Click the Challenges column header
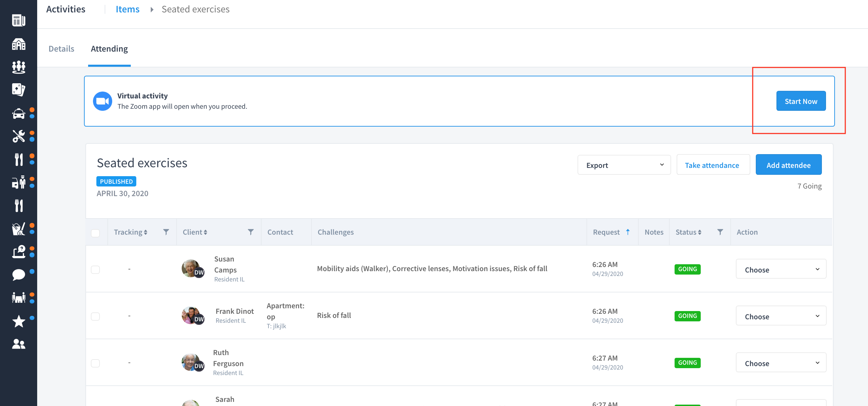Screen dimensions: 868x406 (336, 232)
